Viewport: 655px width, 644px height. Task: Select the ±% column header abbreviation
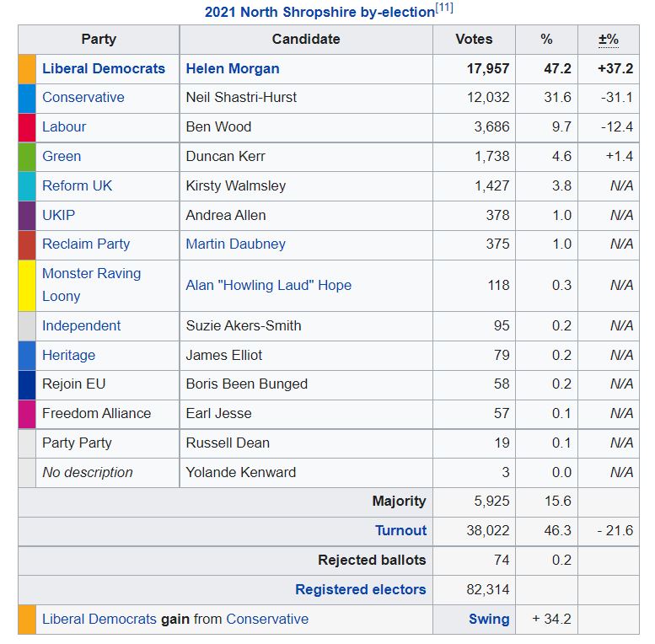click(609, 40)
